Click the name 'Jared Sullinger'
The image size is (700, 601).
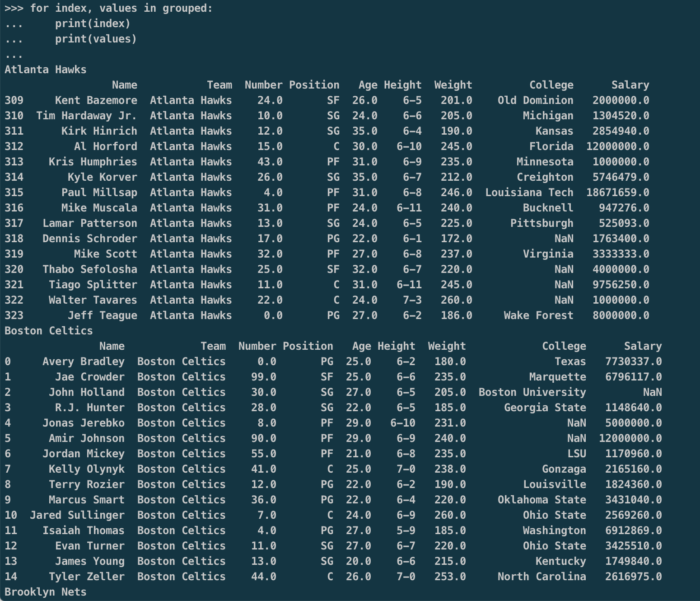point(77,515)
